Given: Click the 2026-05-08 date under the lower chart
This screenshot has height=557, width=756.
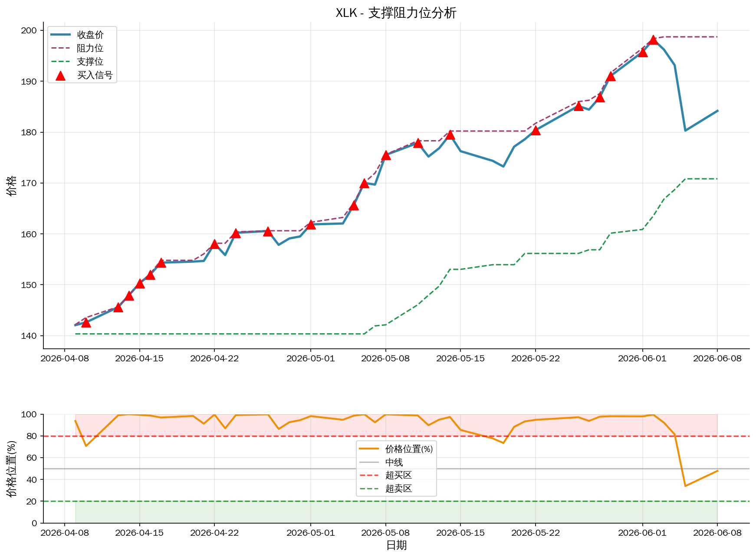Looking at the screenshot, I should coord(386,533).
